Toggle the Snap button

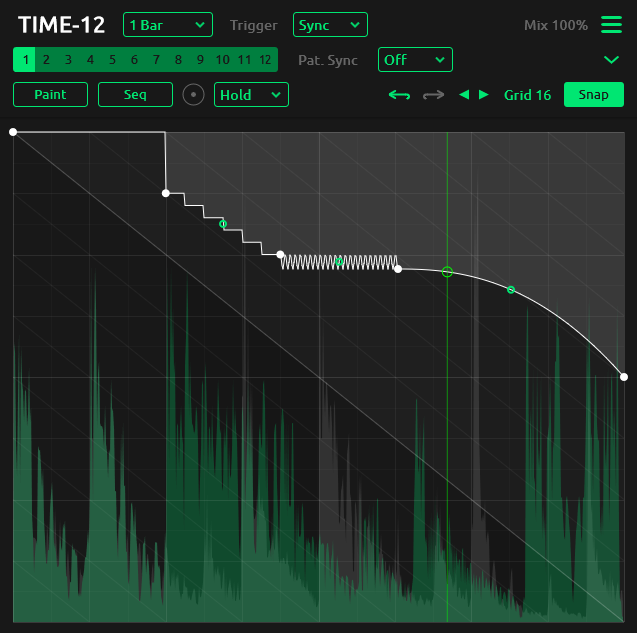coord(593,95)
